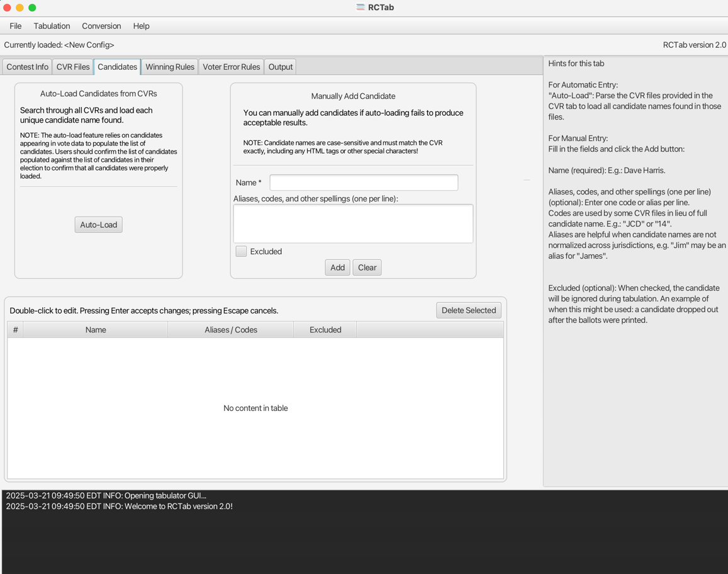Image resolution: width=728 pixels, height=574 pixels.
Task: Open the Tabulation menu
Action: (x=52, y=26)
